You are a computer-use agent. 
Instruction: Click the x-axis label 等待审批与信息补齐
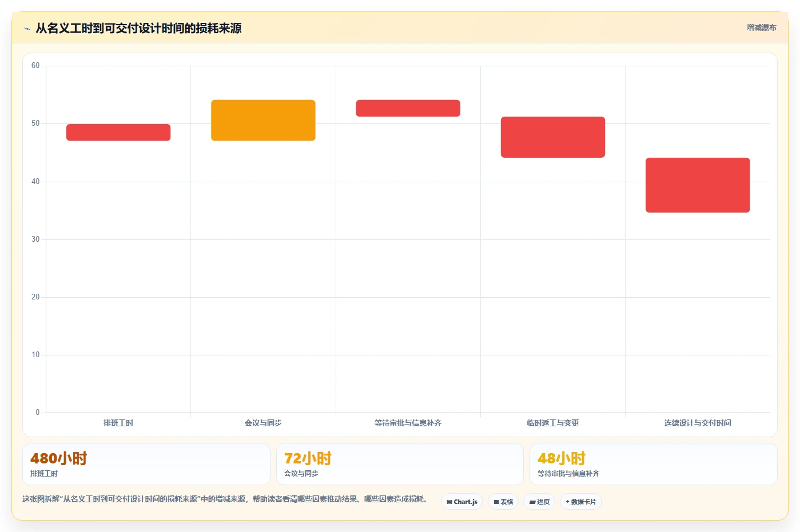pos(408,423)
